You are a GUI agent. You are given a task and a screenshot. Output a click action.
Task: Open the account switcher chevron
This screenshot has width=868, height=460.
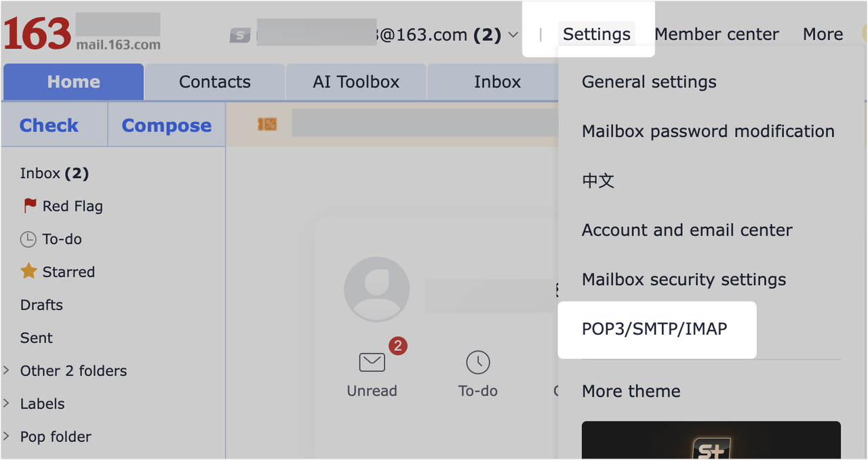(513, 35)
